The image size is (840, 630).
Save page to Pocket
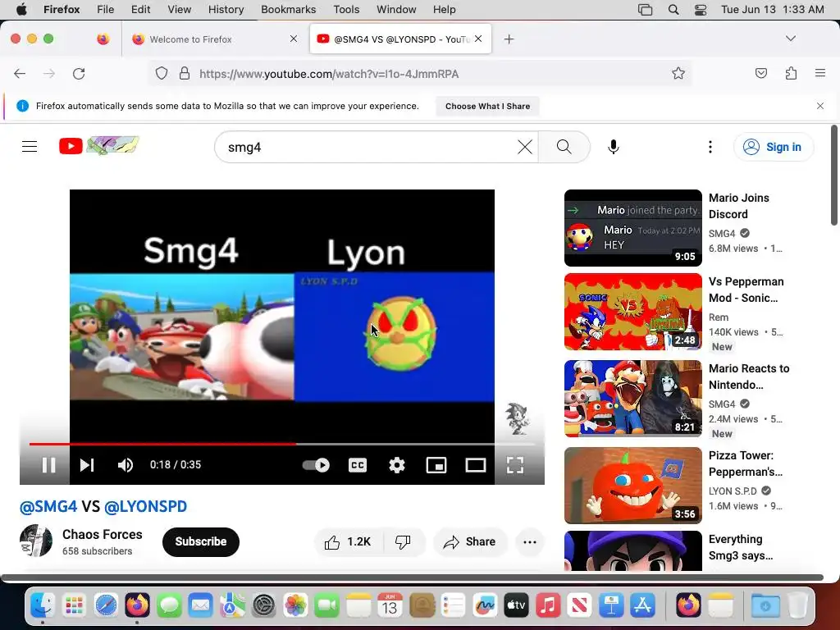click(760, 73)
